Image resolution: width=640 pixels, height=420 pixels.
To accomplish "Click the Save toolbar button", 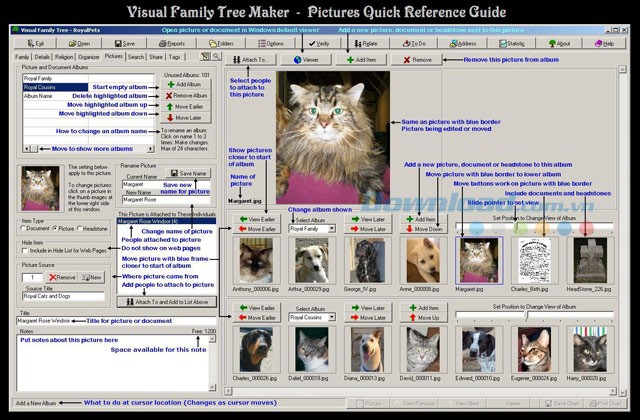I will pyautogui.click(x=124, y=43).
